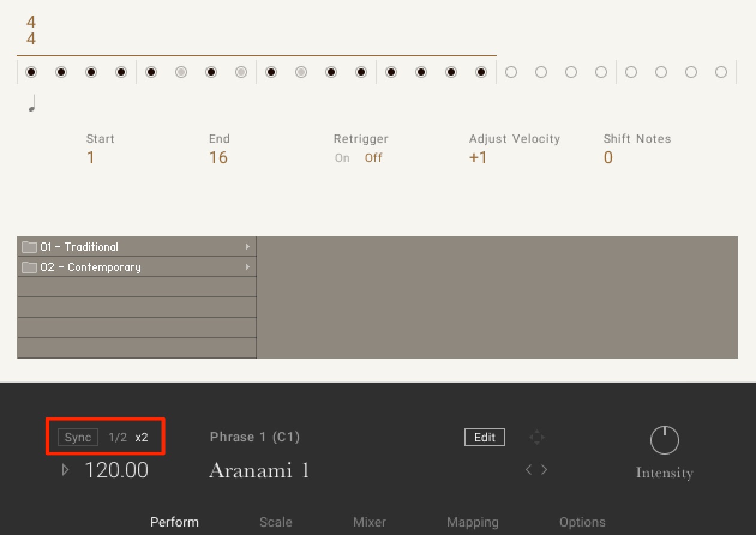
Task: Toggle the greyed eighth sequencer step
Action: [x=241, y=72]
